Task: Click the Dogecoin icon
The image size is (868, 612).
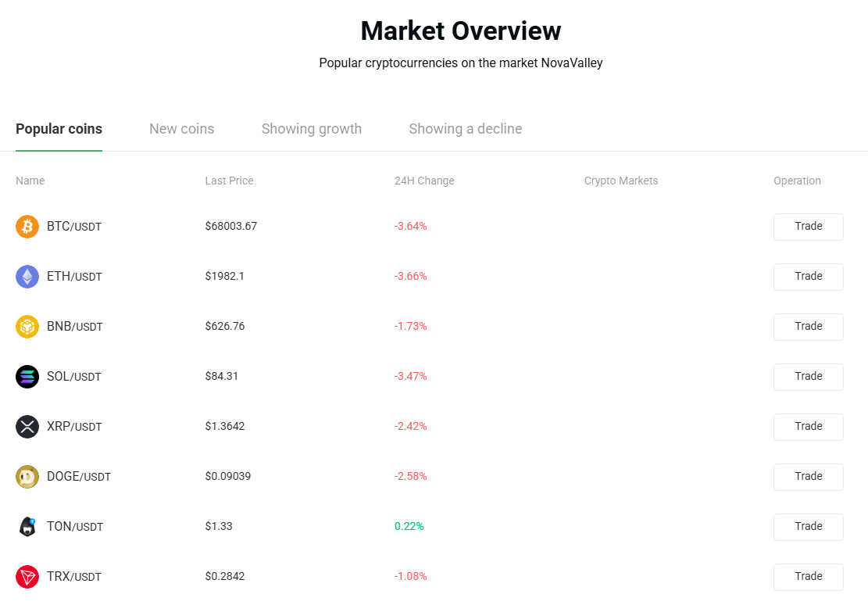Action: coord(27,477)
